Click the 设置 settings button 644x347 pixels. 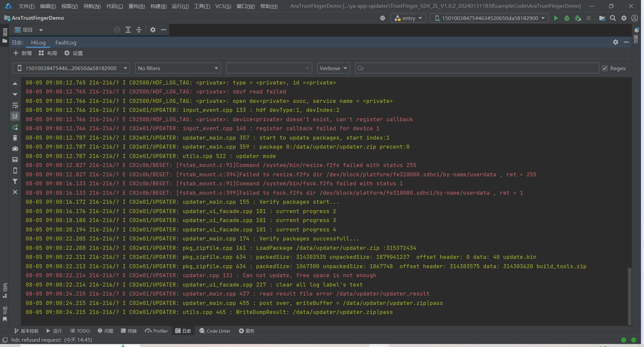tap(73, 53)
